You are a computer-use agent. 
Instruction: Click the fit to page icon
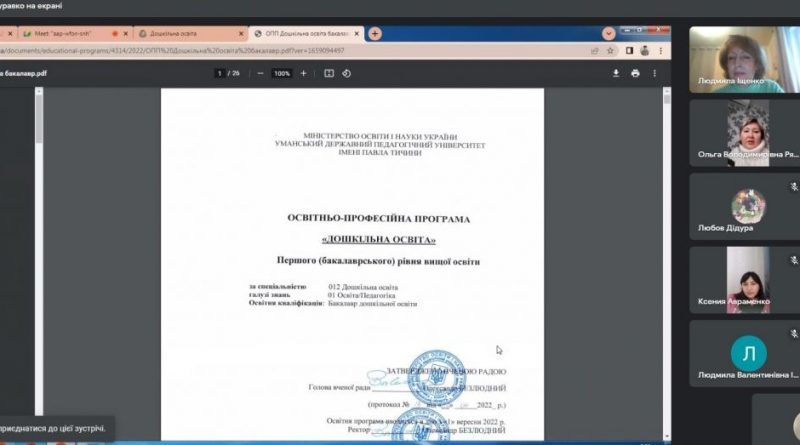[329, 73]
